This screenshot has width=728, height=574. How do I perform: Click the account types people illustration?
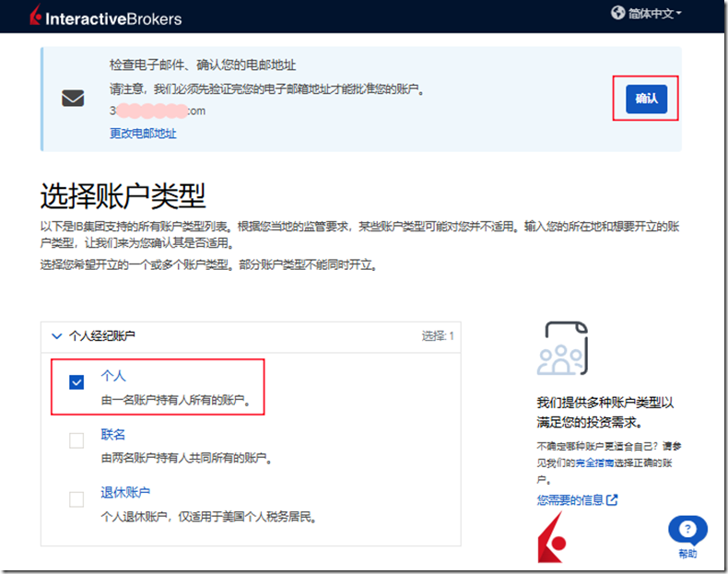(561, 349)
